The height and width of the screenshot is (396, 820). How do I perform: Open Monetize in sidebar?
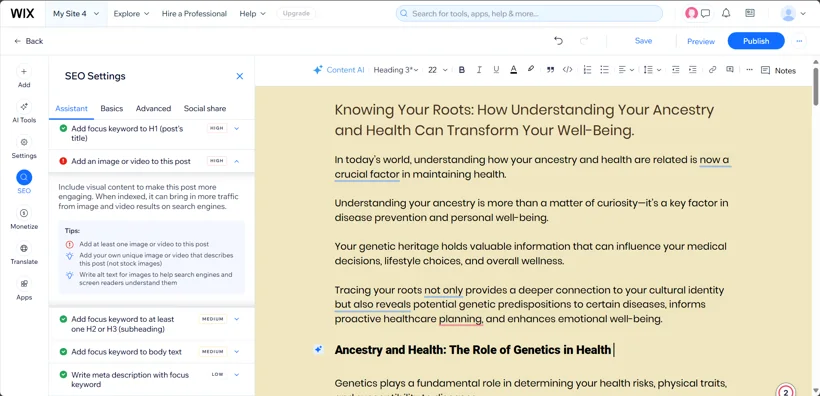24,218
